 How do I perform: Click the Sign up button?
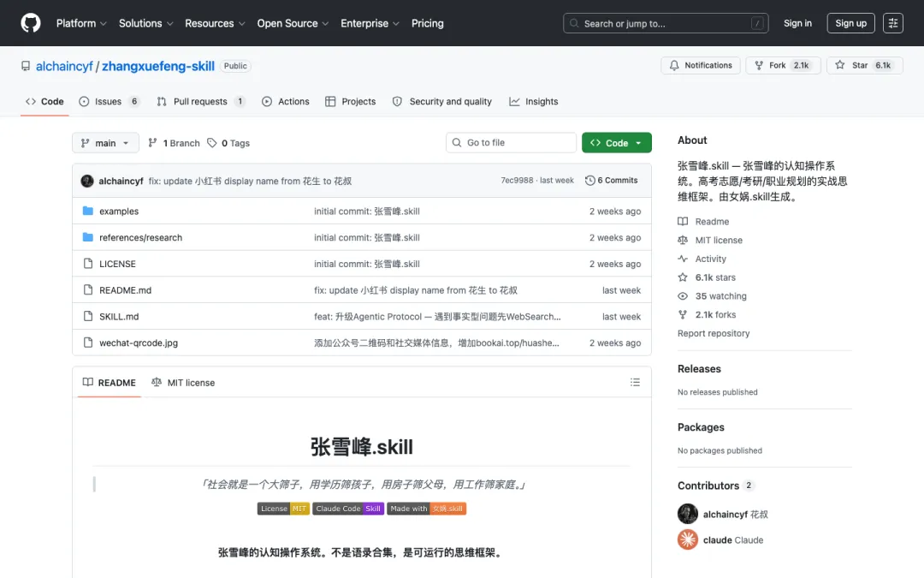click(x=850, y=23)
